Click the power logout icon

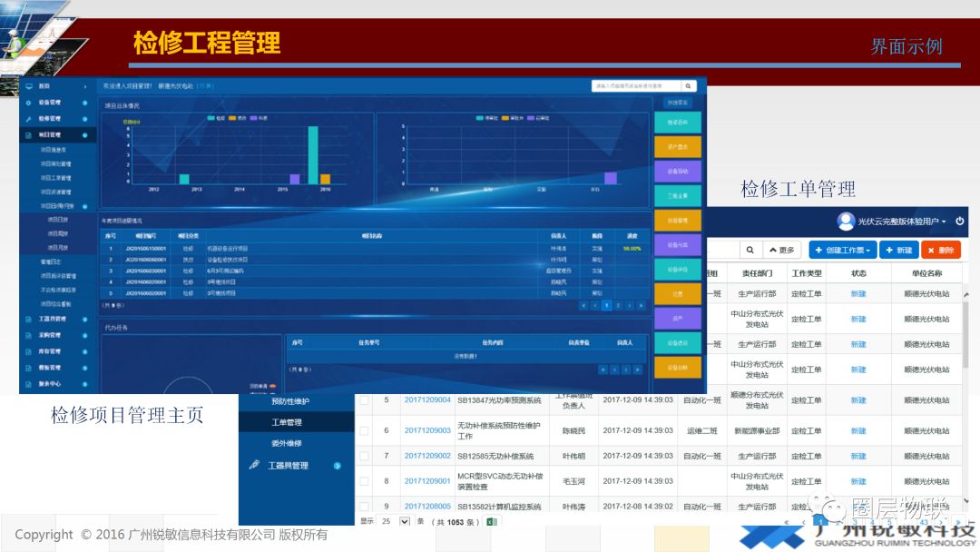point(960,221)
